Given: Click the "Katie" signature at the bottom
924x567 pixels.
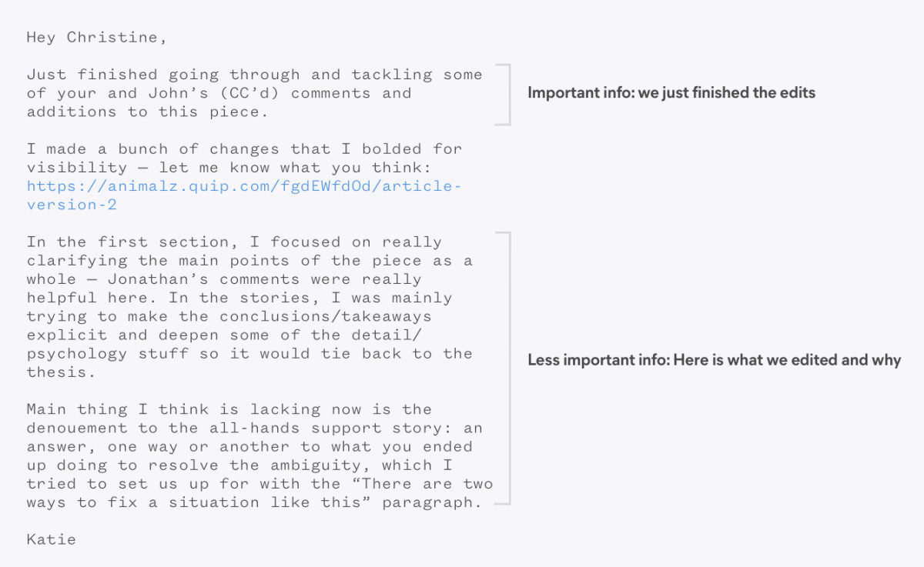Looking at the screenshot, I should pyautogui.click(x=52, y=539).
